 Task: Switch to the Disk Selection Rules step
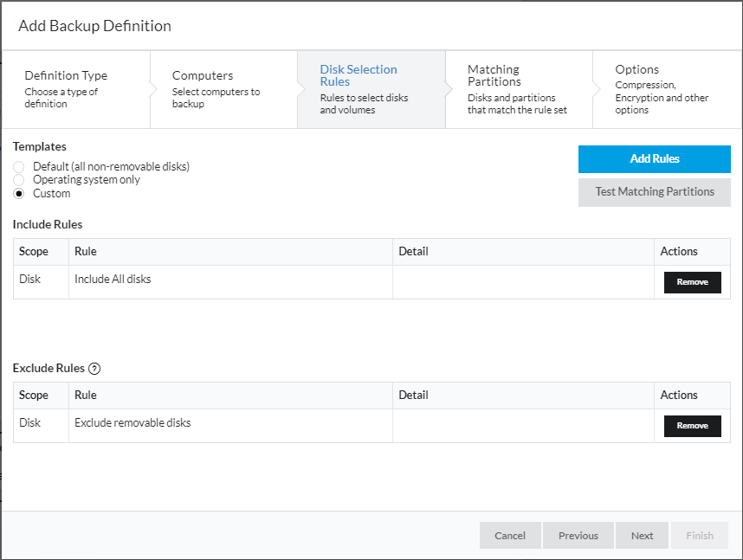[x=371, y=89]
